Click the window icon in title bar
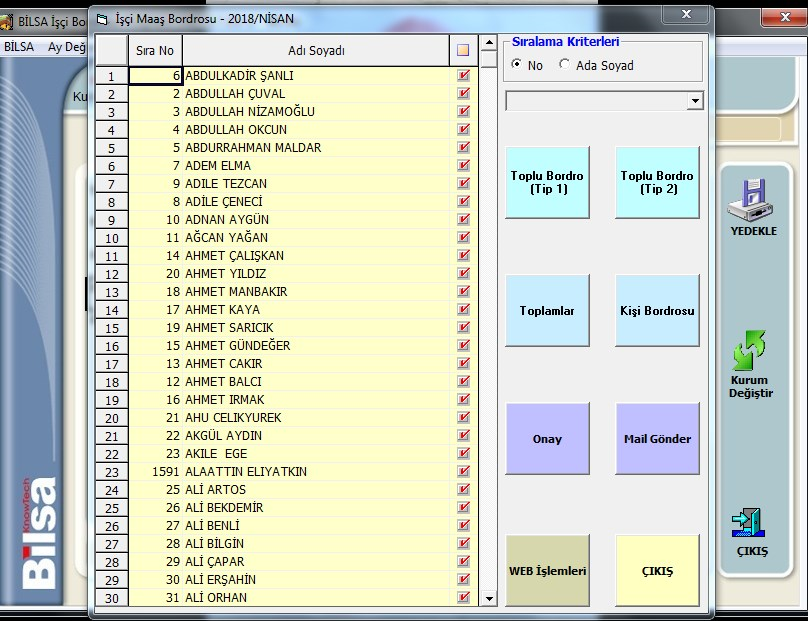Image resolution: width=808 pixels, height=621 pixels. pos(102,17)
